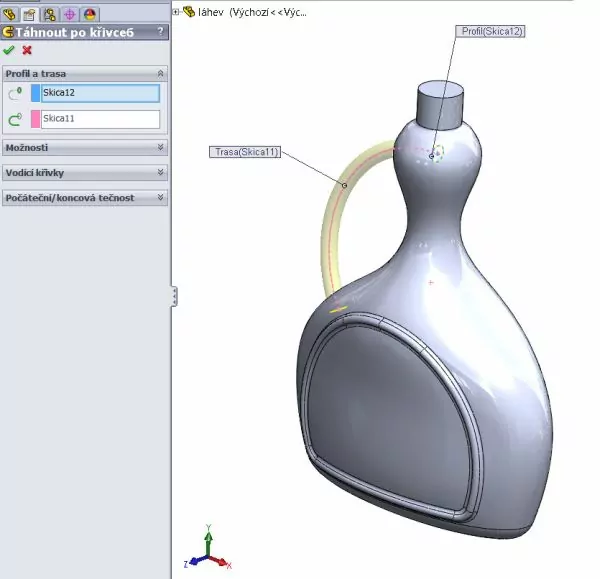Expand the Možnosti section
The height and width of the screenshot is (579, 600).
[x=161, y=147]
